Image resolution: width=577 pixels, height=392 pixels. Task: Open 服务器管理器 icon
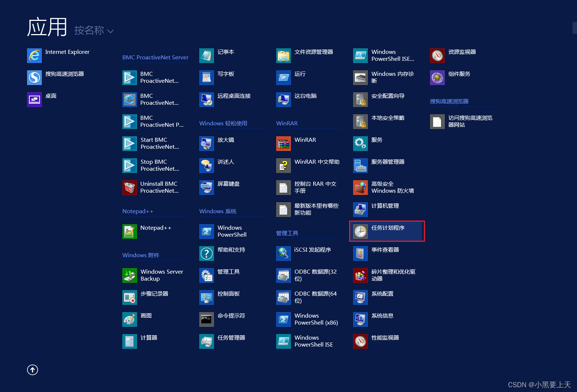pyautogui.click(x=360, y=166)
